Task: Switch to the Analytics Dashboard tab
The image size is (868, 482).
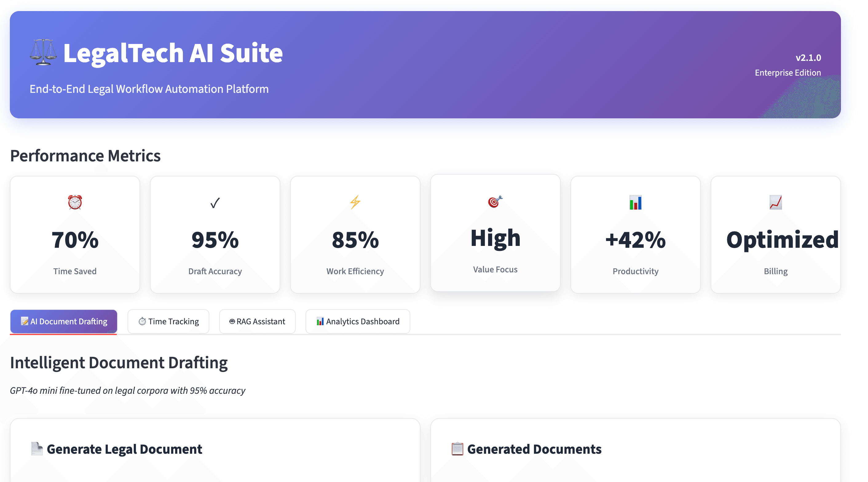Action: [357, 321]
